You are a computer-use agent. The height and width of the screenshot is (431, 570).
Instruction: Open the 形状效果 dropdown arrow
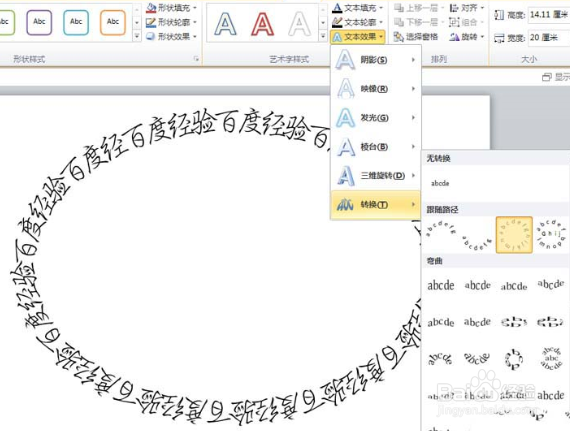pos(195,37)
